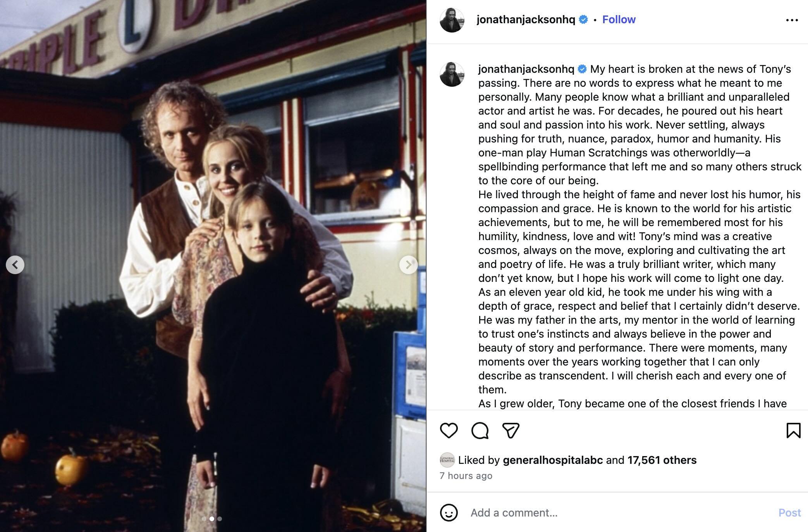This screenshot has height=532, width=808.
Task: Open generalhospitalabc profile from likes
Action: [x=553, y=460]
